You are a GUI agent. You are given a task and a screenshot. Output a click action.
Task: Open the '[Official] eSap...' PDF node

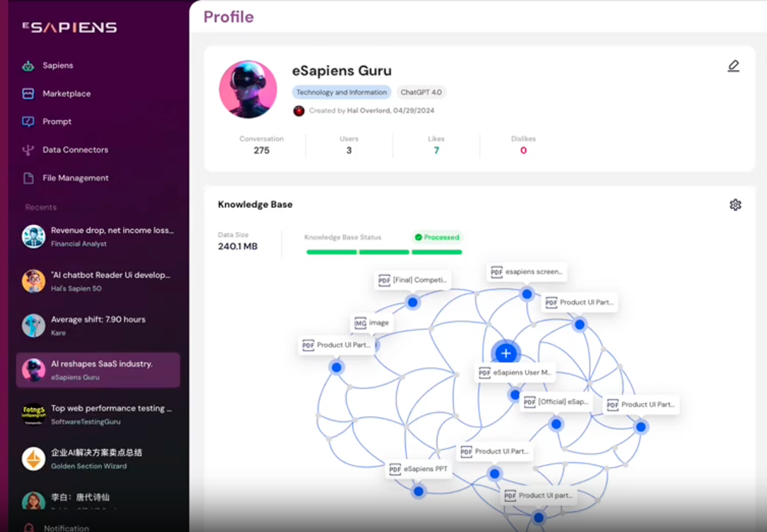tap(556, 402)
